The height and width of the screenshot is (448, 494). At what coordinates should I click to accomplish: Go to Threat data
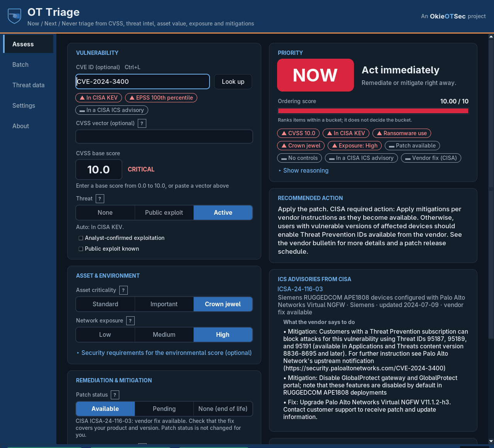(x=28, y=85)
